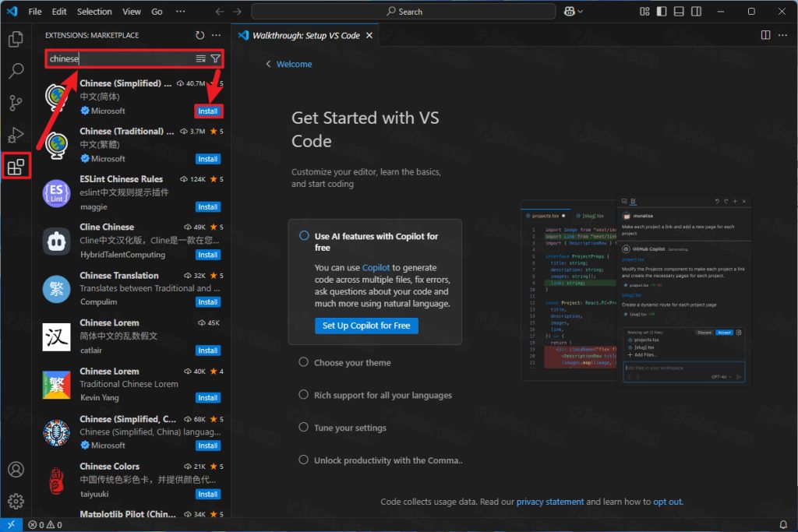Open the Extensions view icon

(16, 167)
